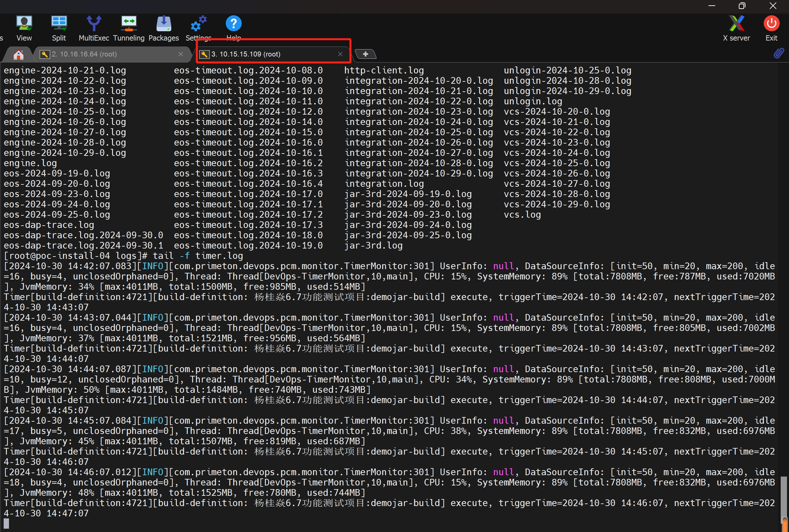The height and width of the screenshot is (532, 789).
Task: Click the tail -f timer.log command line
Action: (198, 256)
